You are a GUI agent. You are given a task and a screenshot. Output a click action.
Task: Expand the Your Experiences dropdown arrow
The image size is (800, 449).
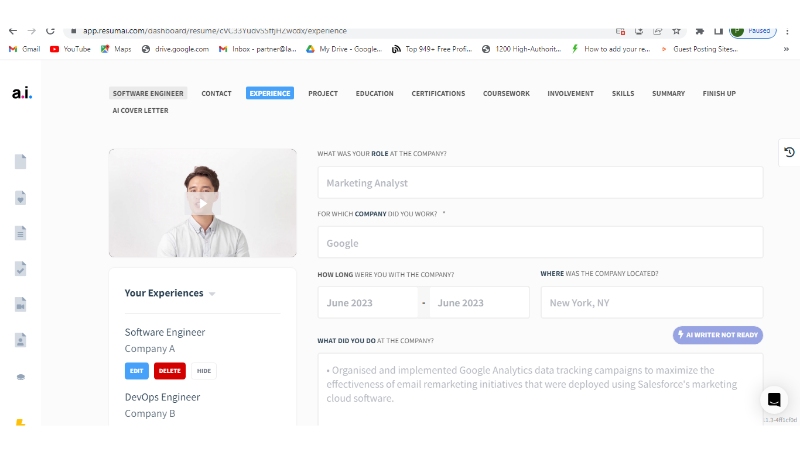212,294
